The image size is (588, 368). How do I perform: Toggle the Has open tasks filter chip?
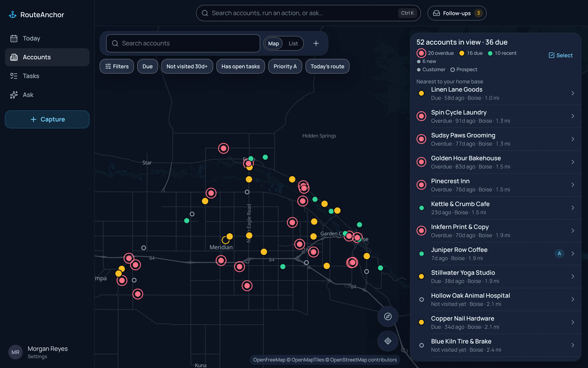click(x=241, y=66)
